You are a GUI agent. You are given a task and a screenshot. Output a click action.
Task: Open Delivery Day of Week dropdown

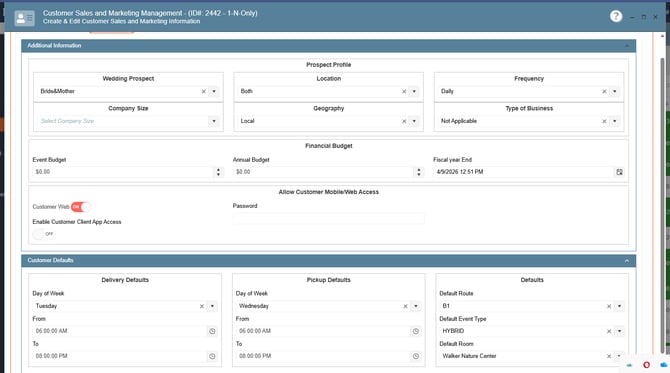point(212,306)
